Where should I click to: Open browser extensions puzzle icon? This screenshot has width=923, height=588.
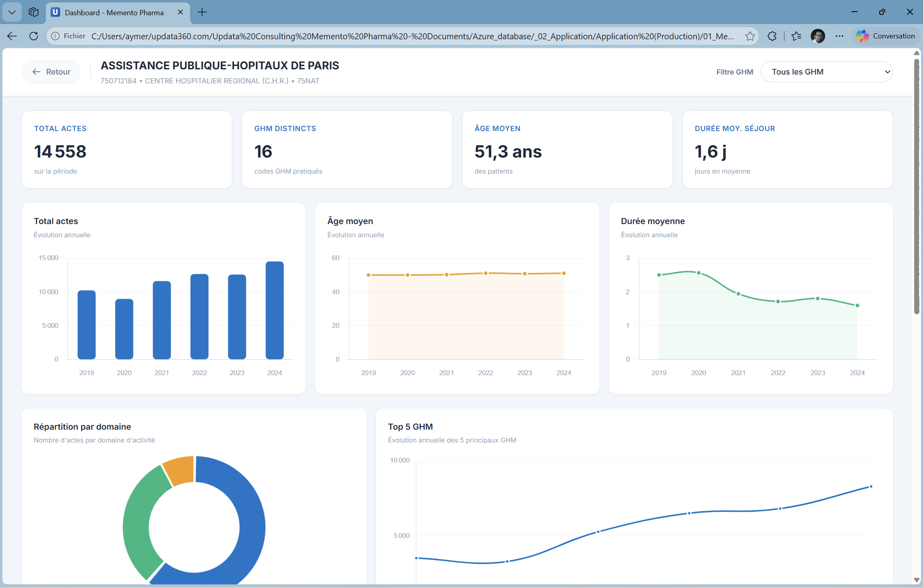(x=772, y=36)
